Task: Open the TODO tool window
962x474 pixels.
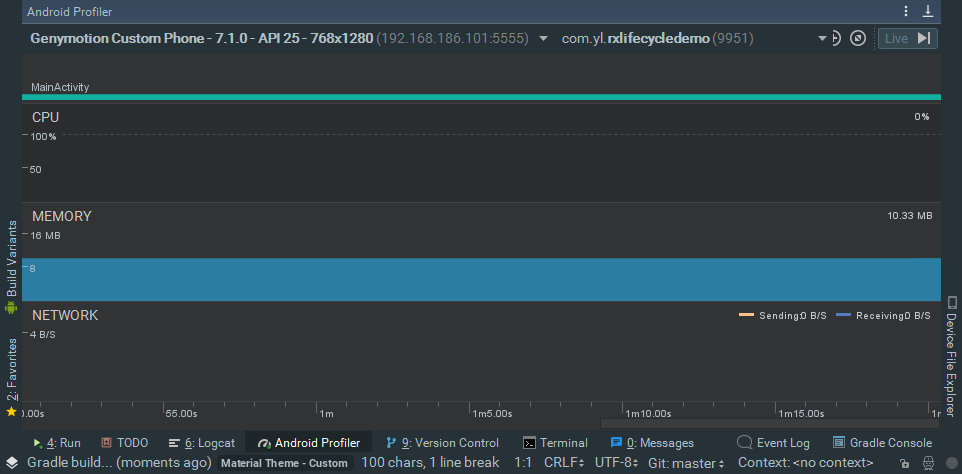Action: point(125,443)
